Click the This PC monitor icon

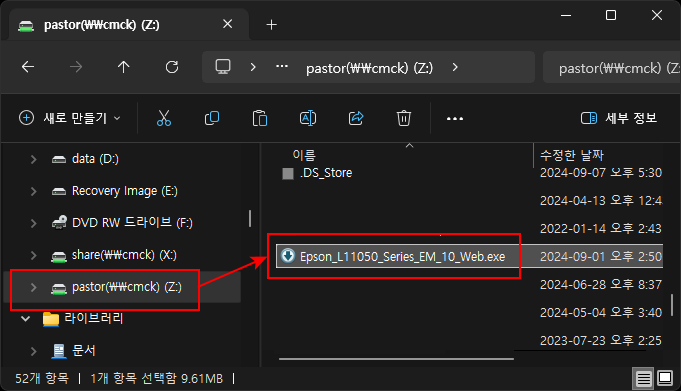click(223, 67)
